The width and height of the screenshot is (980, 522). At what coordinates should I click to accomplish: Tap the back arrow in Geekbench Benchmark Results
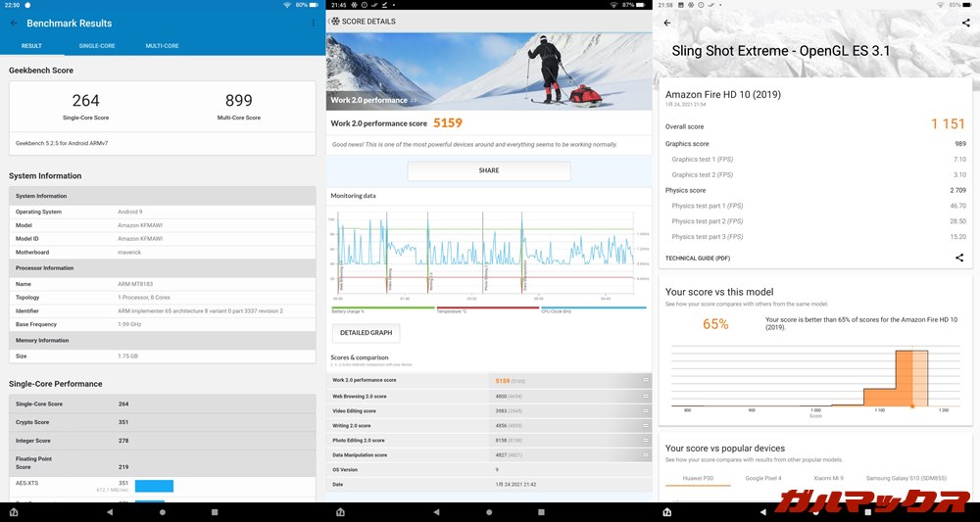pyautogui.click(x=14, y=23)
